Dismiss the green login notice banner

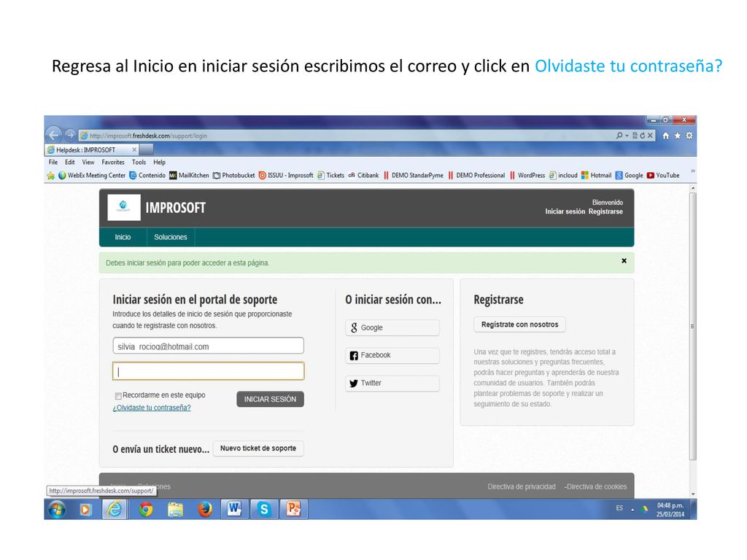coord(624,261)
